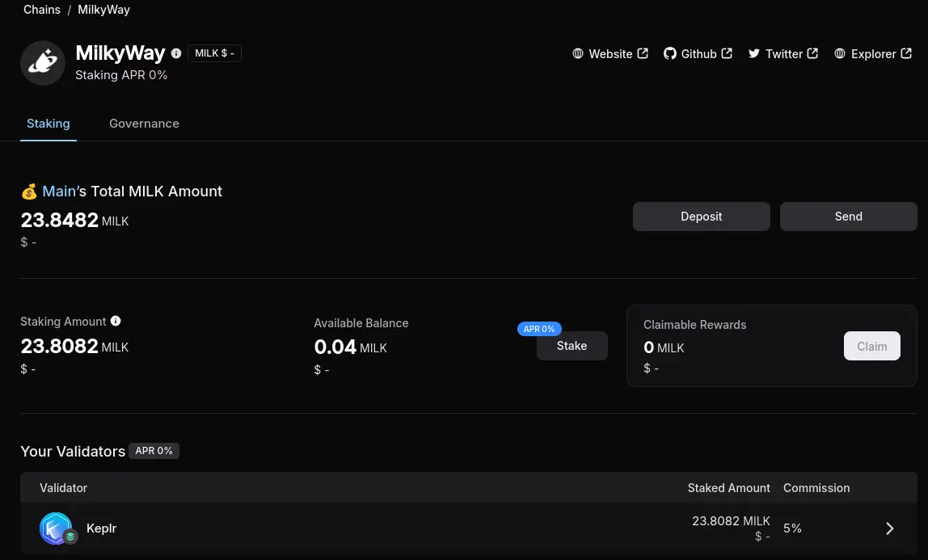Viewport: 928px width, 560px height.
Task: Open Staking Amount info tooltip icon
Action: point(116,321)
